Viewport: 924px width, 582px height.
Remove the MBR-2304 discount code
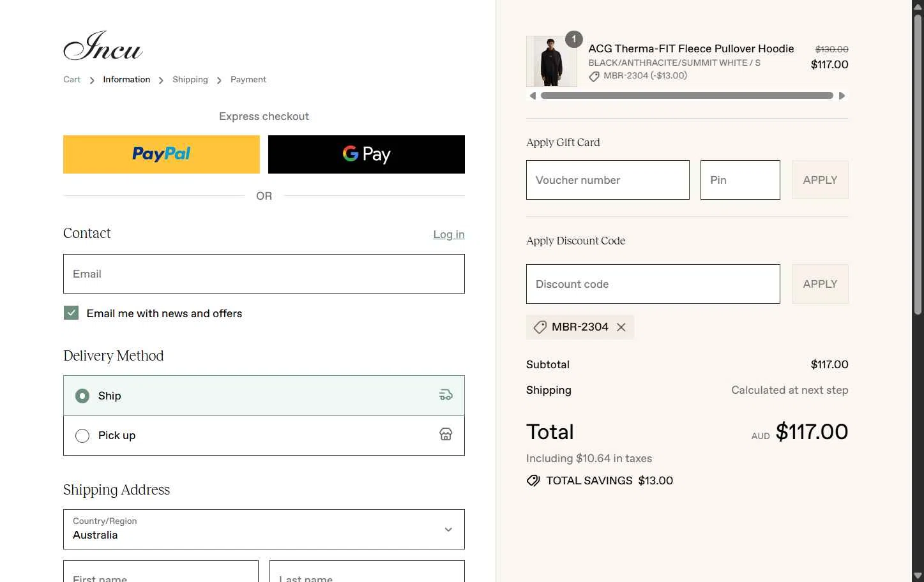(x=621, y=327)
